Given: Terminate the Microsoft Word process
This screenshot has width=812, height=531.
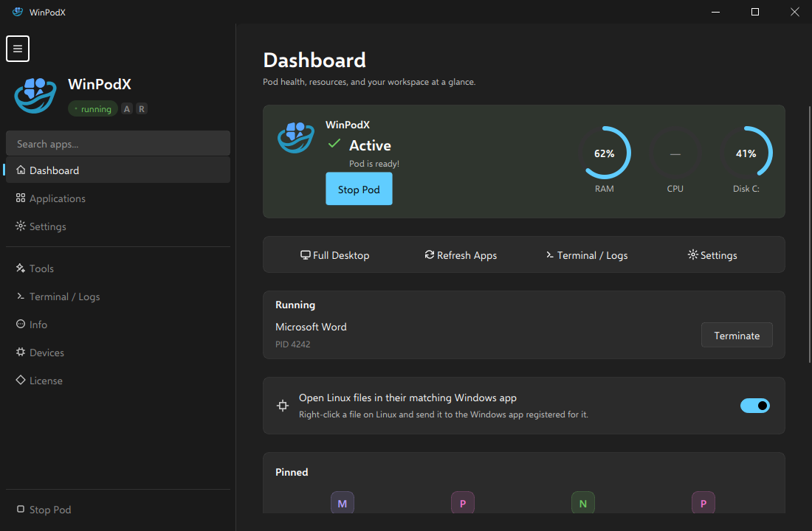Looking at the screenshot, I should click(737, 336).
